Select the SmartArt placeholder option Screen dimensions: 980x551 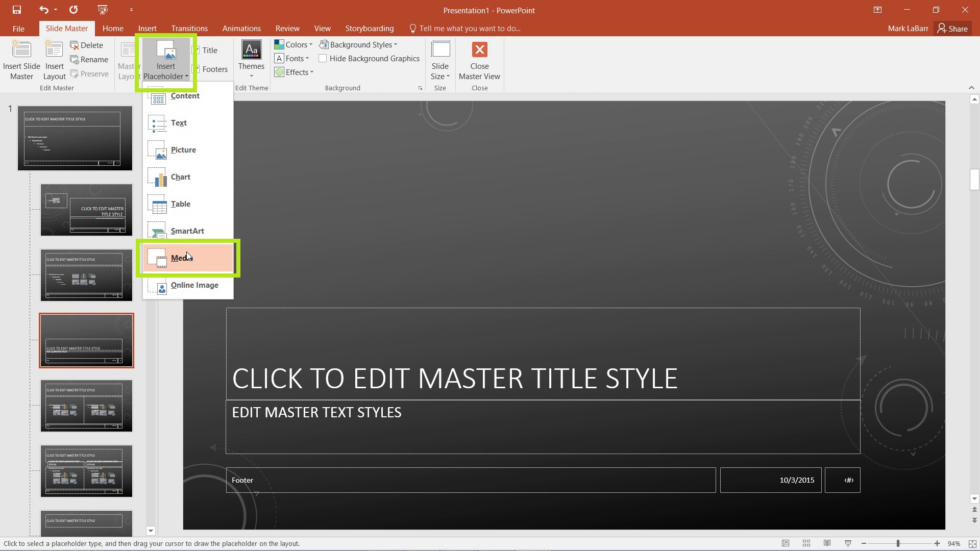coord(187,230)
